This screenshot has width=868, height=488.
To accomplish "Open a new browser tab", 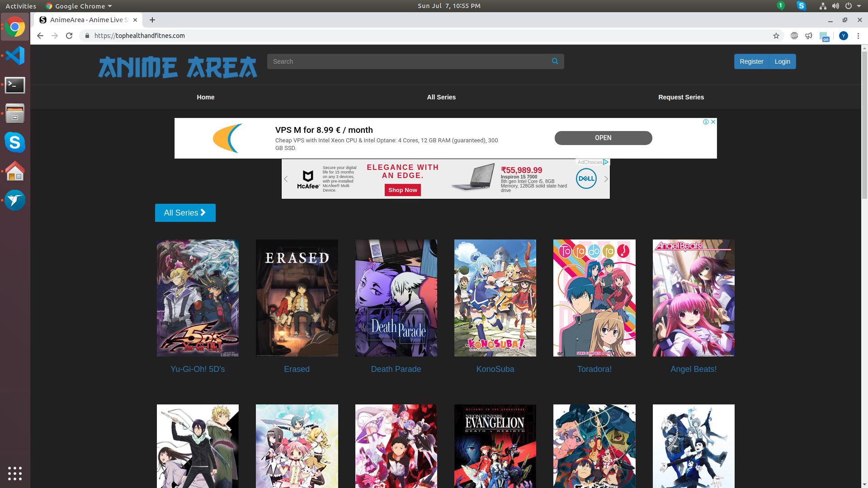I will 152,20.
